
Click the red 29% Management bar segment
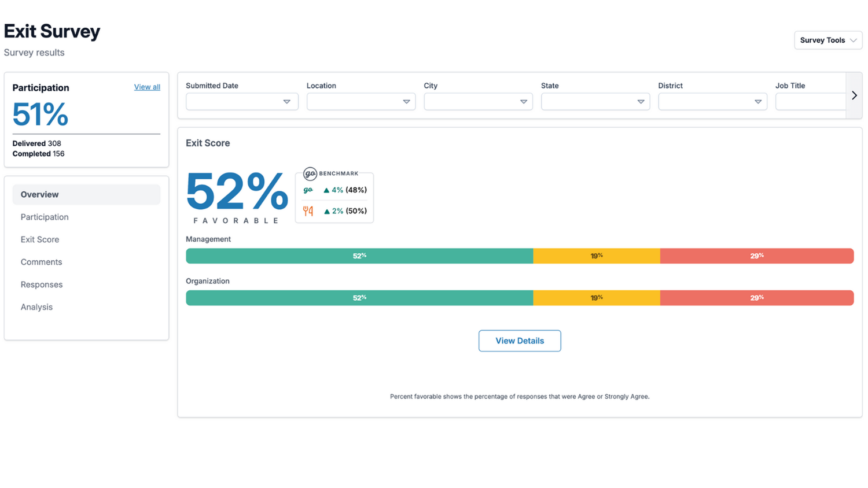(756, 256)
